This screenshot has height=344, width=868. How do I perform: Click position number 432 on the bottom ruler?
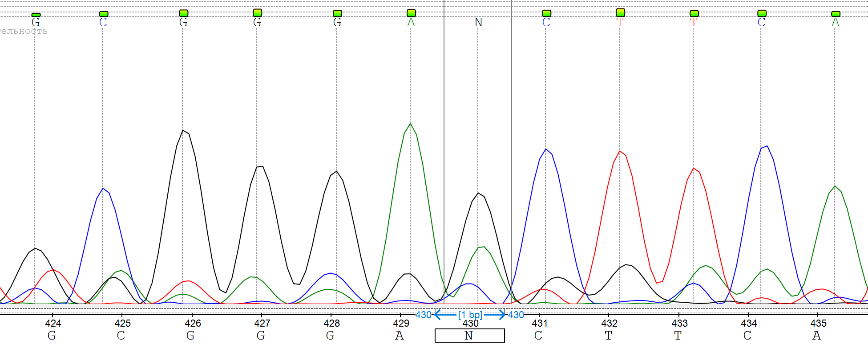tap(609, 323)
